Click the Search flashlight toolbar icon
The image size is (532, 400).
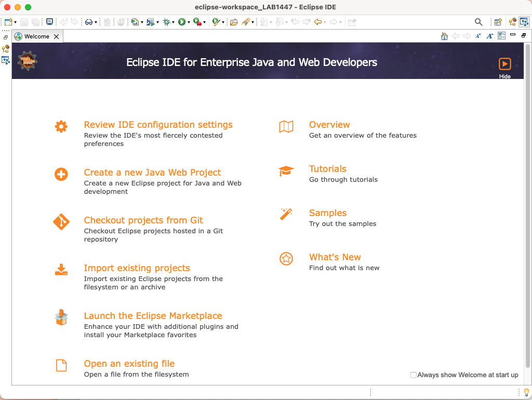246,22
